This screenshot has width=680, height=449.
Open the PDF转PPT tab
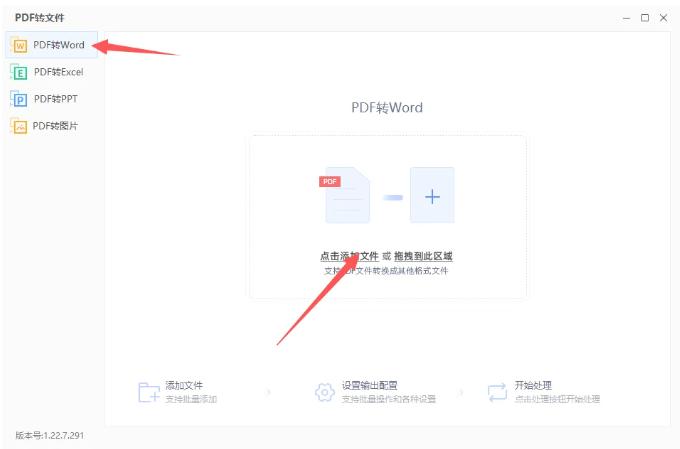pos(52,99)
